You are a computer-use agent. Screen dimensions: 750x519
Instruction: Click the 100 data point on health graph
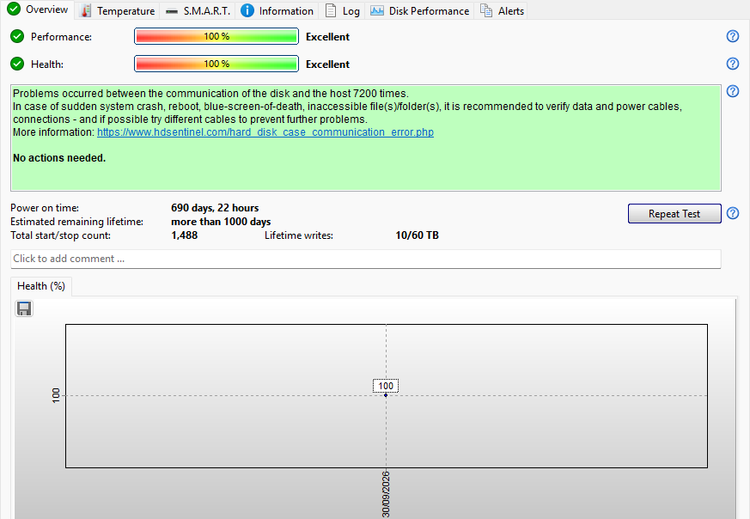(386, 395)
